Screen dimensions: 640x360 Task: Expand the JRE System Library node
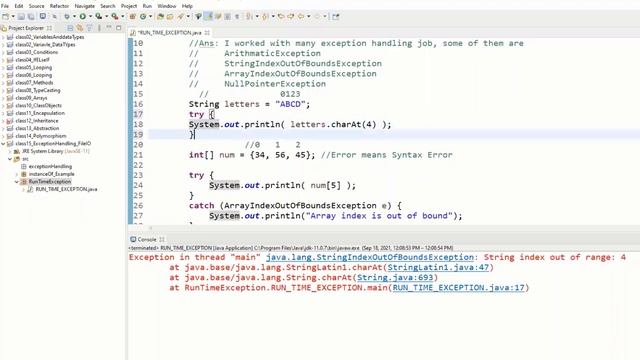(10, 151)
